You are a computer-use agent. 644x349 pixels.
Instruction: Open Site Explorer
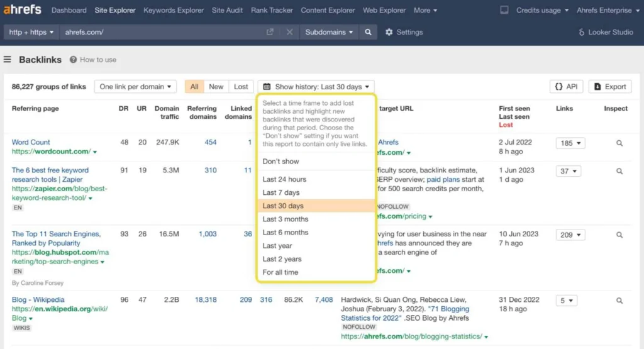pyautogui.click(x=115, y=10)
